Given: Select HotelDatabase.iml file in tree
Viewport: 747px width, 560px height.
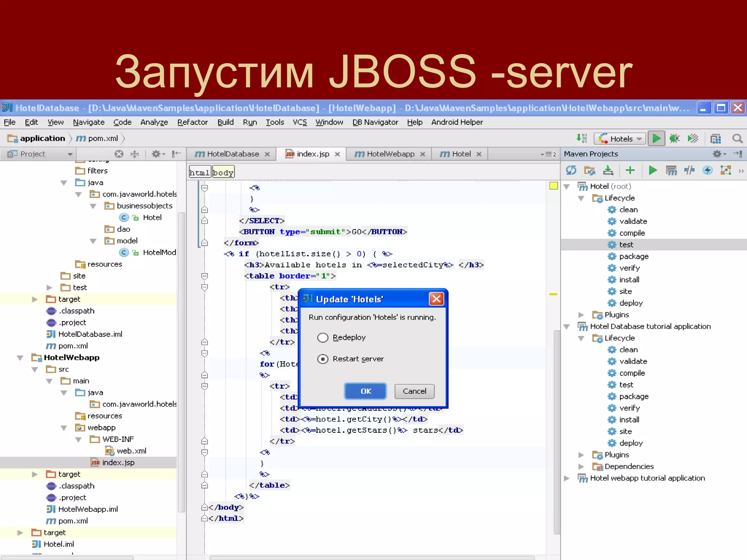Looking at the screenshot, I should point(85,334).
